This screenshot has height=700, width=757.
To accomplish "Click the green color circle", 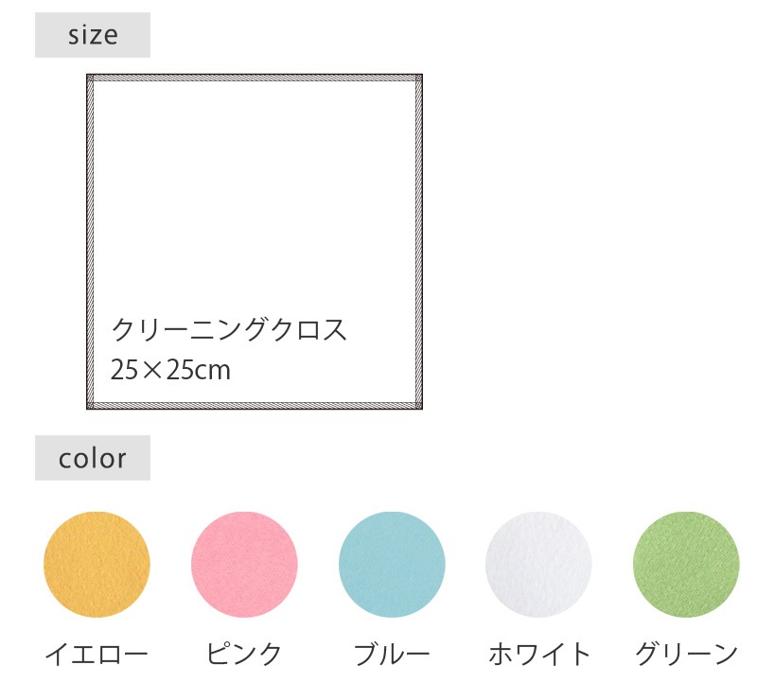I will point(686,565).
